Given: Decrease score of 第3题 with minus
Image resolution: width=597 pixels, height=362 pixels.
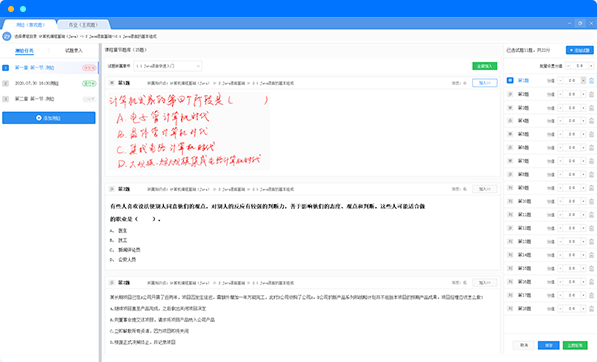Looking at the screenshot, I should tap(560, 108).
